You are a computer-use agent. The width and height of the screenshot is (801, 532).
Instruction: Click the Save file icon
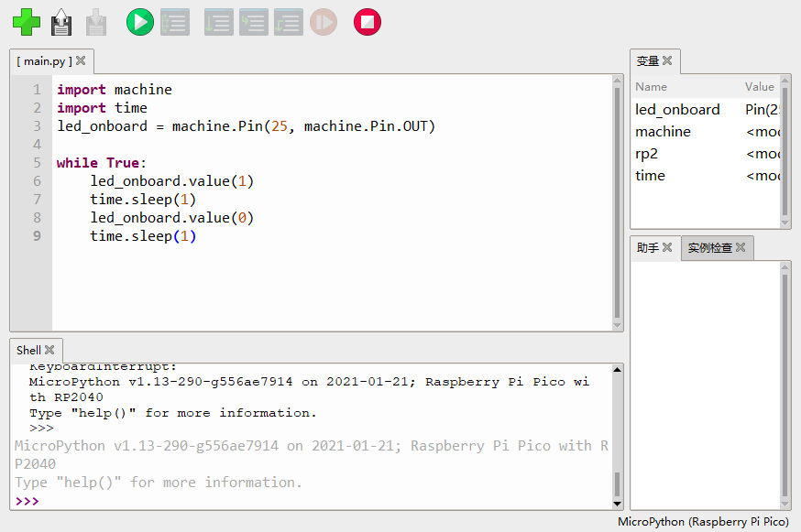[96, 21]
